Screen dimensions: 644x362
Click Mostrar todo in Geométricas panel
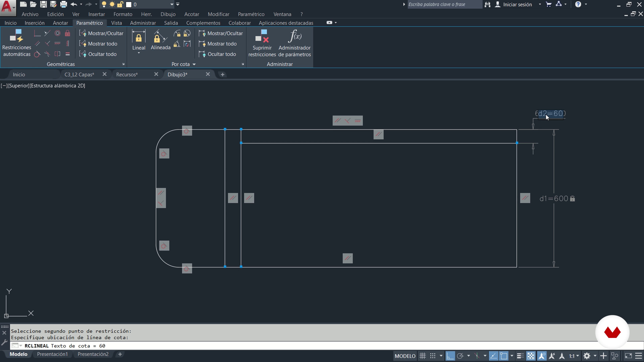coord(98,44)
